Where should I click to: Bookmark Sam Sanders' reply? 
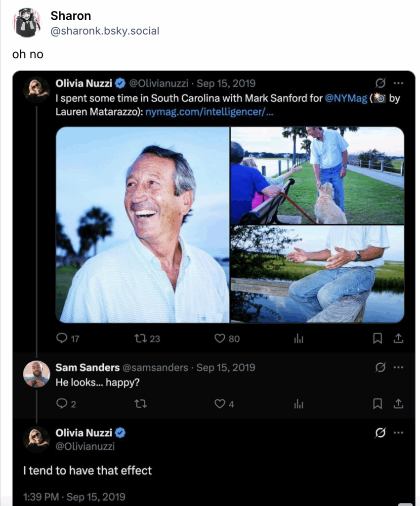[378, 404]
